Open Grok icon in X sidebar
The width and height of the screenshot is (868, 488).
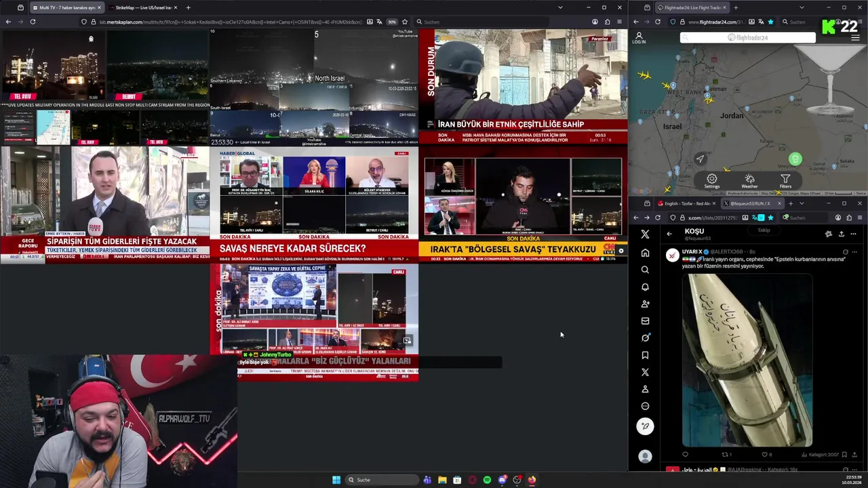click(645, 338)
